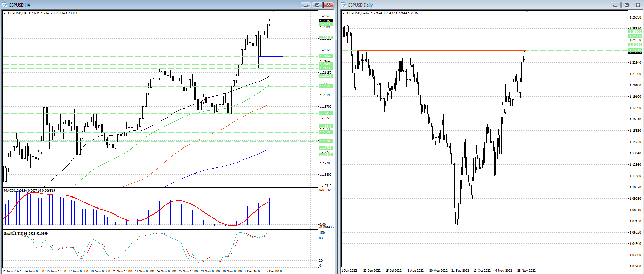Click the GBPUSD,Daily window title icon
This screenshot has height=274, width=644.
click(x=343, y=5)
